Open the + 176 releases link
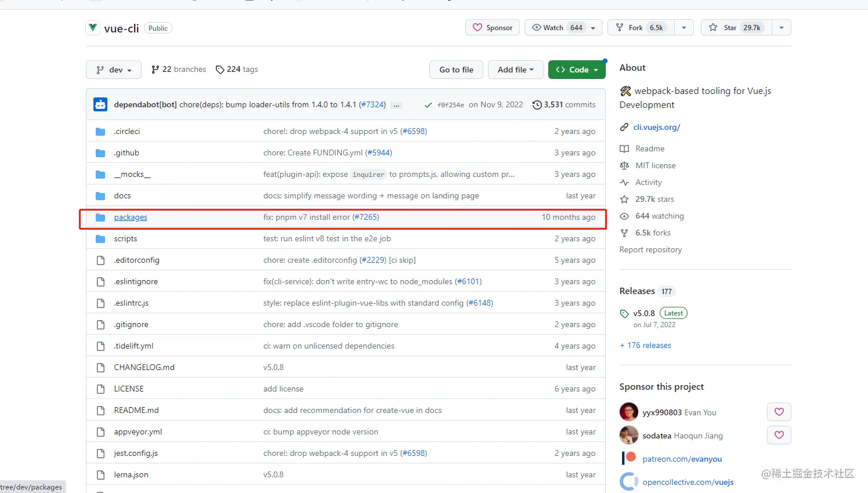Screen dimensions: 868x493 click(645, 346)
